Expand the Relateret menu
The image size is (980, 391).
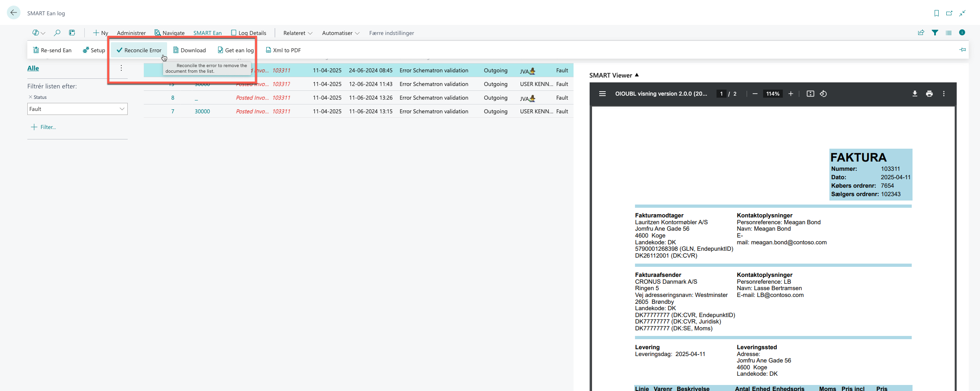point(298,33)
